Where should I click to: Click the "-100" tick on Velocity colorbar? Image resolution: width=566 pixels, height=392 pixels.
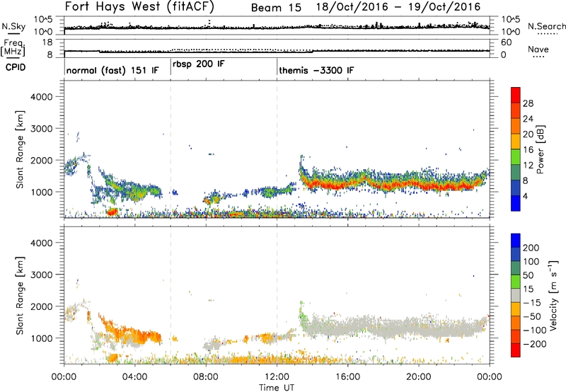pos(535,330)
